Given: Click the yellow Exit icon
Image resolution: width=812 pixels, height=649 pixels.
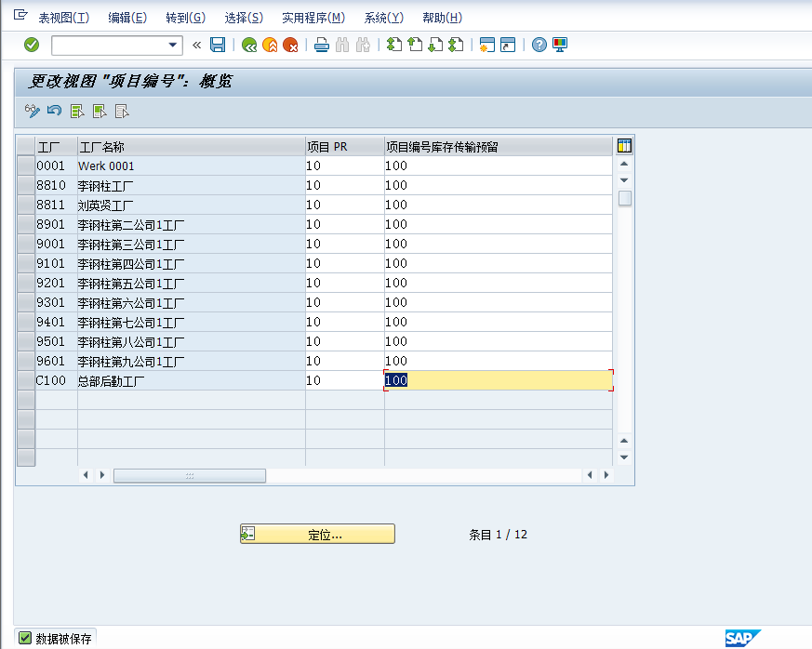Looking at the screenshot, I should coord(270,45).
